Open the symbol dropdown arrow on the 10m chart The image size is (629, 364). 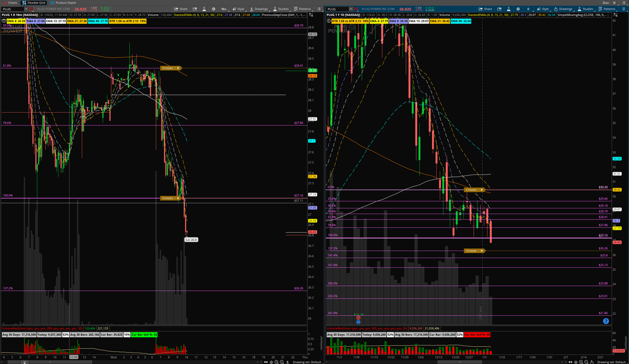26,9
